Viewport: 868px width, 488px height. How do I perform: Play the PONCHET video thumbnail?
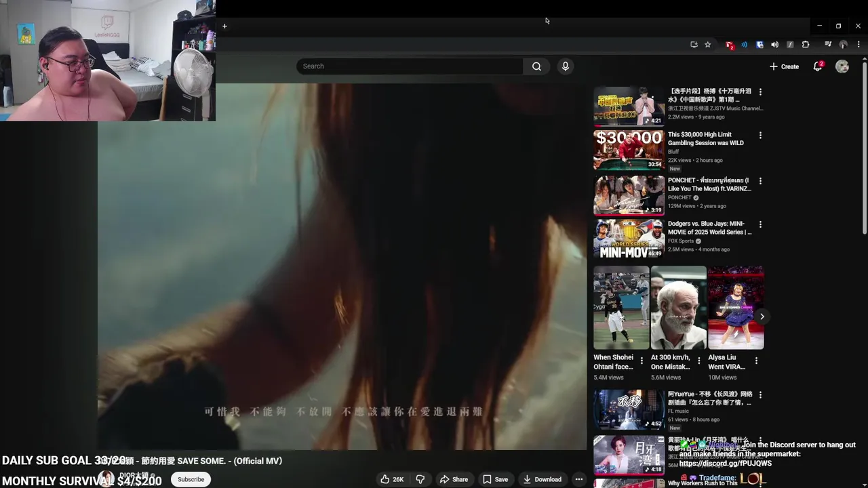pos(629,195)
